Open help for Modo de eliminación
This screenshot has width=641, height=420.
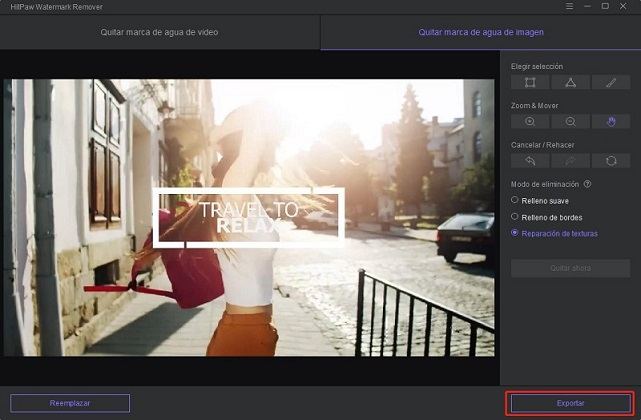click(x=587, y=184)
